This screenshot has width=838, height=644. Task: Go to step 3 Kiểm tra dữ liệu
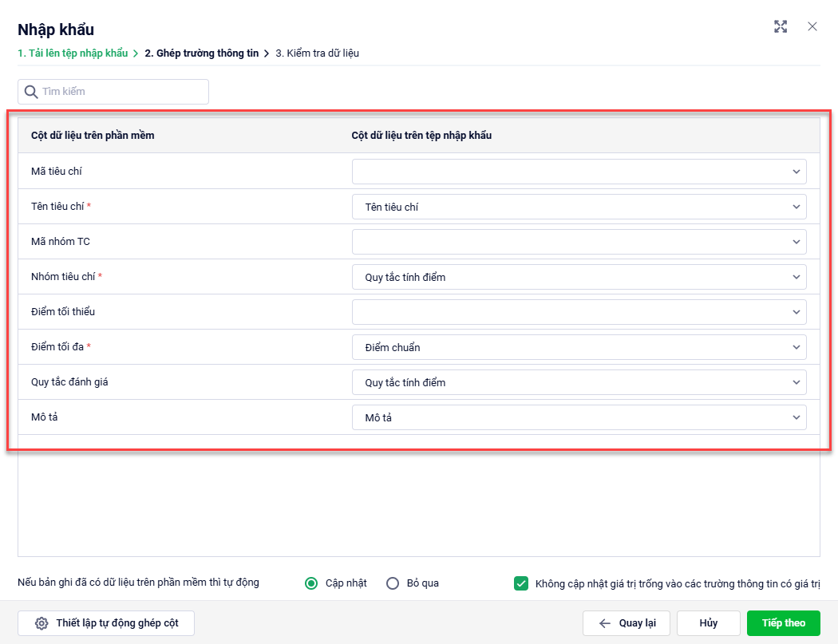[x=317, y=53]
